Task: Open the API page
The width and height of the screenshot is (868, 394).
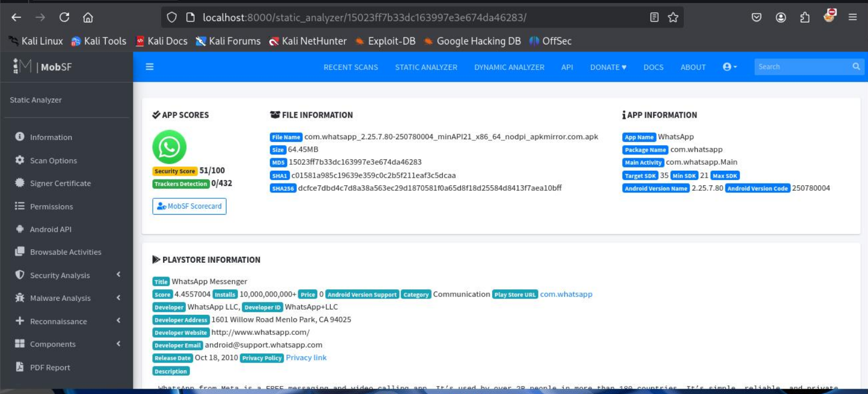Action: pos(567,67)
